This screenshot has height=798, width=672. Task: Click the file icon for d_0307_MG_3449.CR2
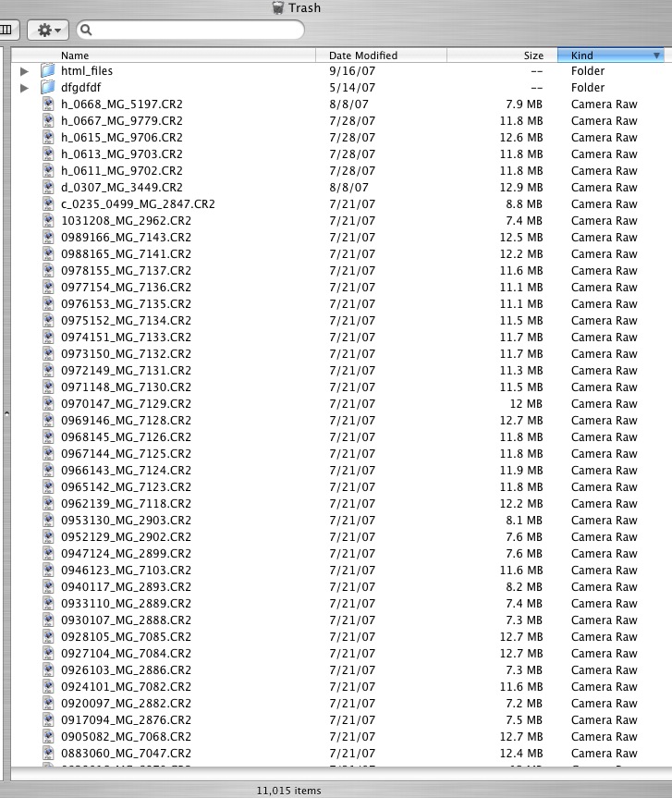coord(48,188)
